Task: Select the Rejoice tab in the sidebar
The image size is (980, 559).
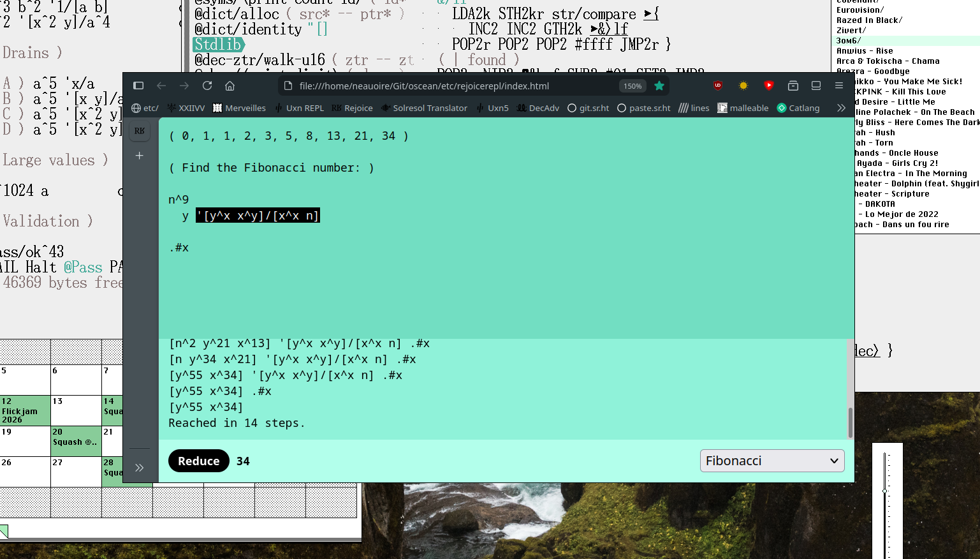Action: click(x=140, y=131)
